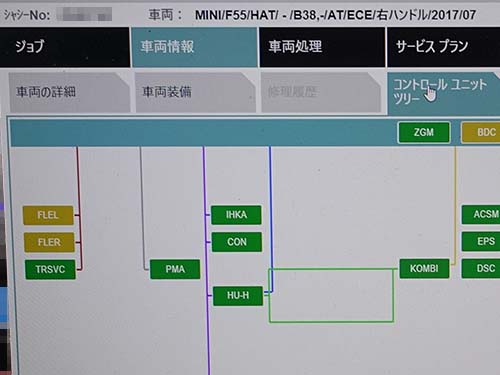
Task: Switch to the 車両処理 tab
Action: point(322,47)
